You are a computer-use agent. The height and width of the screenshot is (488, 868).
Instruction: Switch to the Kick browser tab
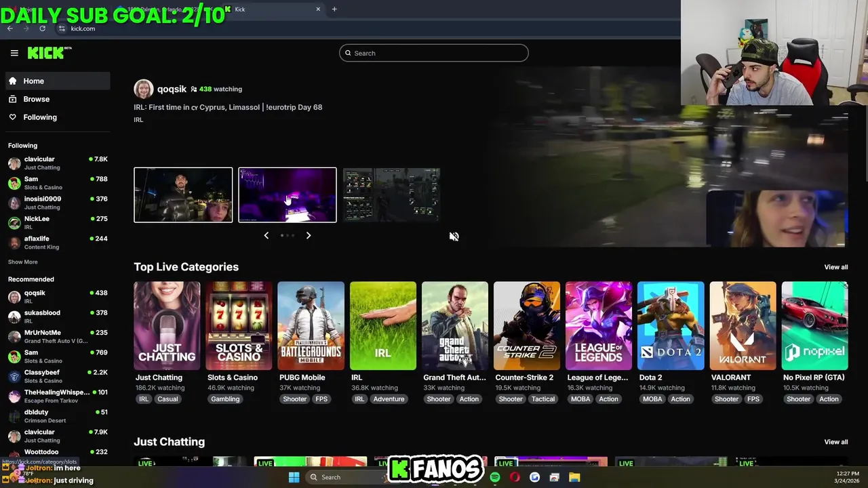click(x=275, y=9)
